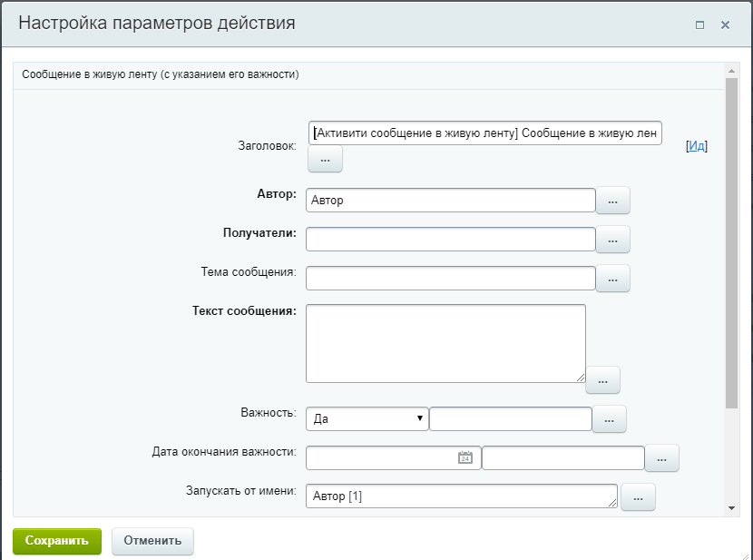Click the ellipsis button beside Запускать от имени
This screenshot has height=560, width=753.
pyautogui.click(x=638, y=496)
